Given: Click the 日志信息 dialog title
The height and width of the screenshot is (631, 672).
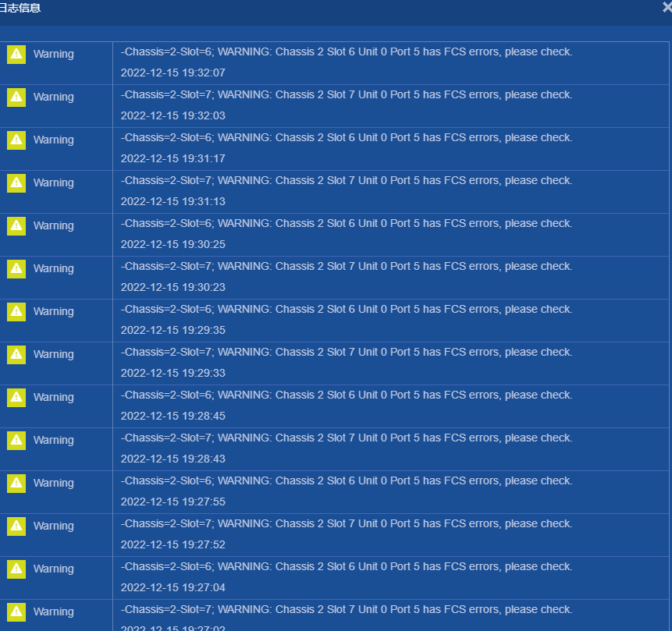Looking at the screenshot, I should [x=20, y=8].
